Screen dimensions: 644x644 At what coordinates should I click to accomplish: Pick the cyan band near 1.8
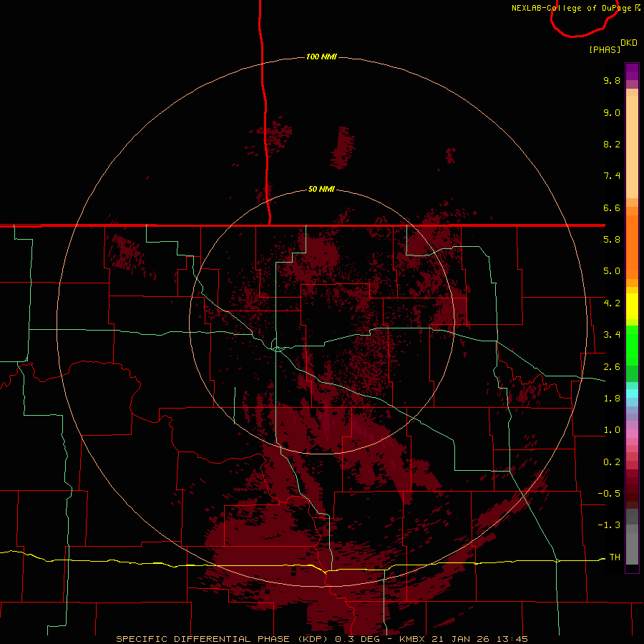(x=632, y=394)
